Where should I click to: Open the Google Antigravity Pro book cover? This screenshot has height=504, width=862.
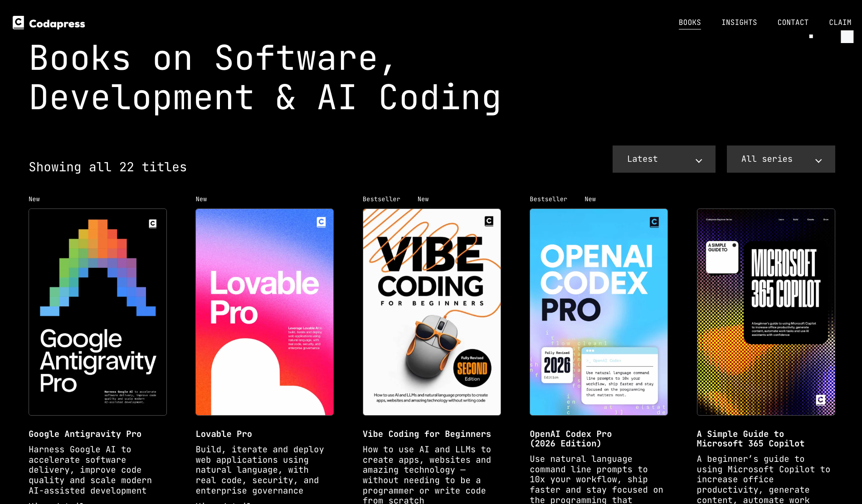click(97, 312)
